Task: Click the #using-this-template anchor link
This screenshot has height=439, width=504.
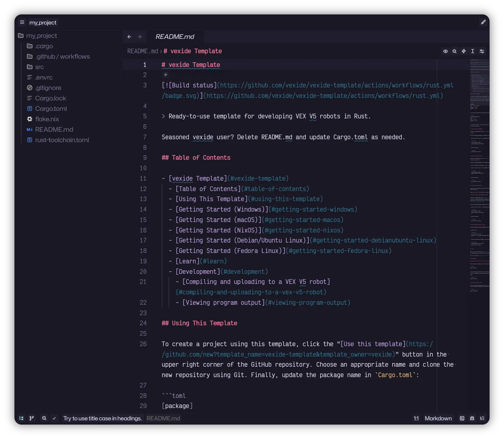Action: [x=285, y=199]
